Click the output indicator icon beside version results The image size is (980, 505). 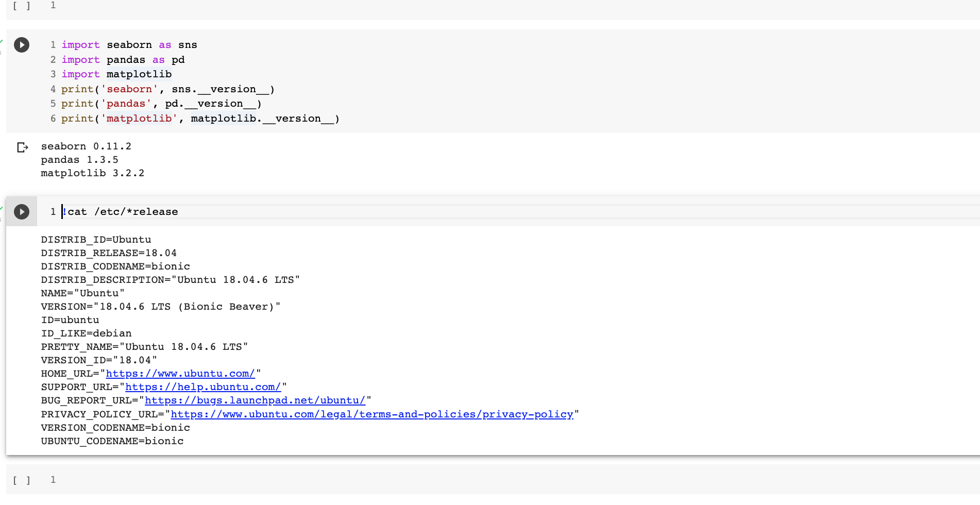pyautogui.click(x=23, y=148)
